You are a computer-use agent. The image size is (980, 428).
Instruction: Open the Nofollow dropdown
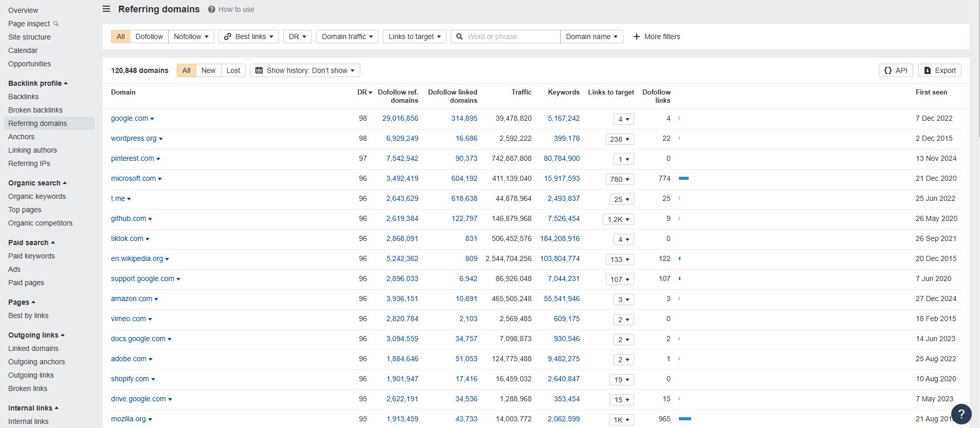coord(191,36)
